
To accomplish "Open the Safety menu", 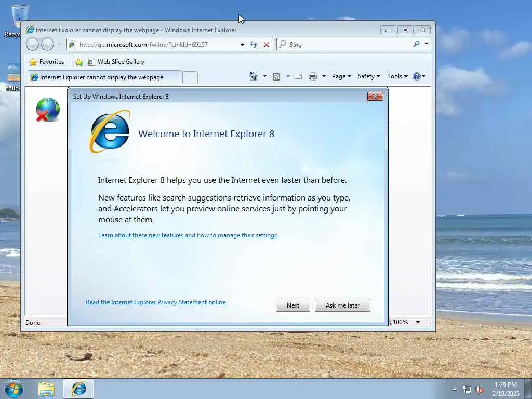I will (x=369, y=76).
